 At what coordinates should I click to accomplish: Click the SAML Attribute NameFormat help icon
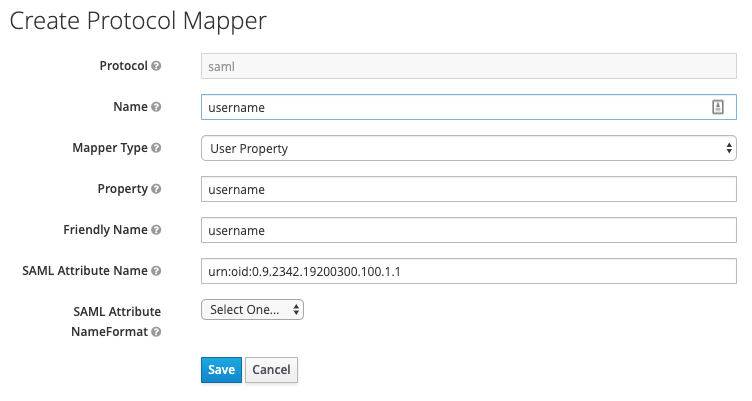point(156,331)
